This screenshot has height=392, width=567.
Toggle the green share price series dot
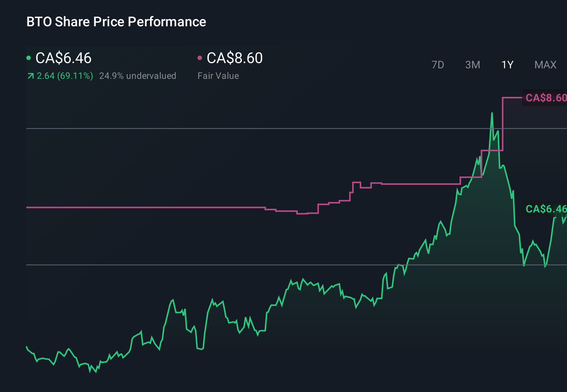29,57
